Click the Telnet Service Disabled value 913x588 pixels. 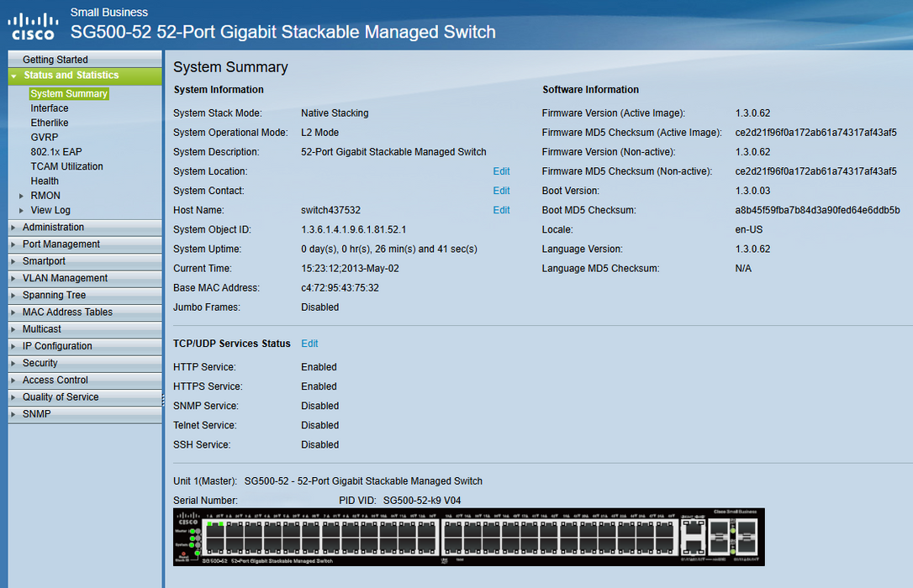tap(319, 425)
